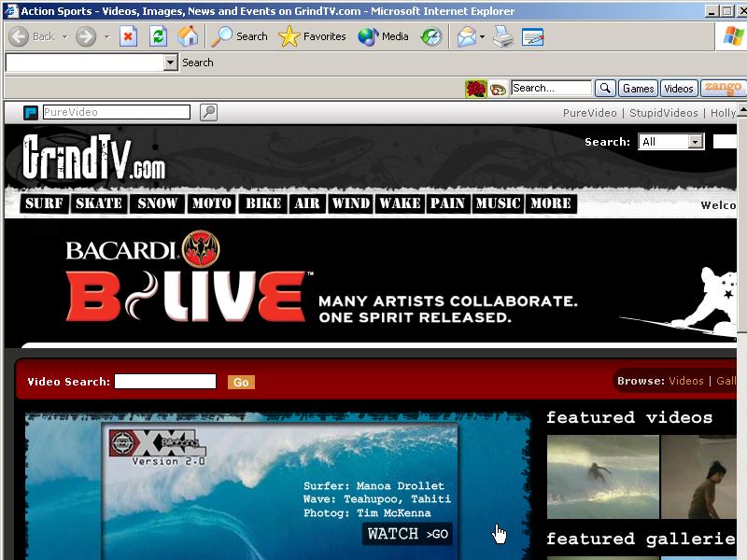Select the WIND navigation tab
This screenshot has height=560, width=747.
(351, 203)
